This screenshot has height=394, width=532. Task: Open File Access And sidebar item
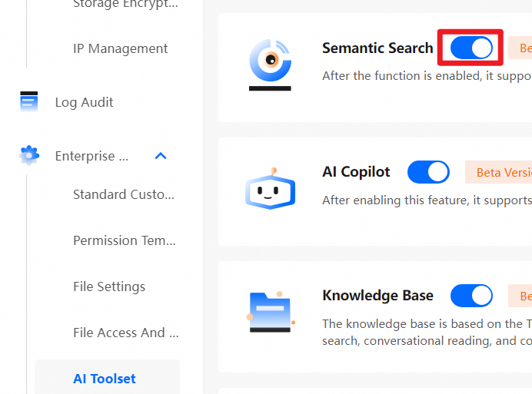125,333
